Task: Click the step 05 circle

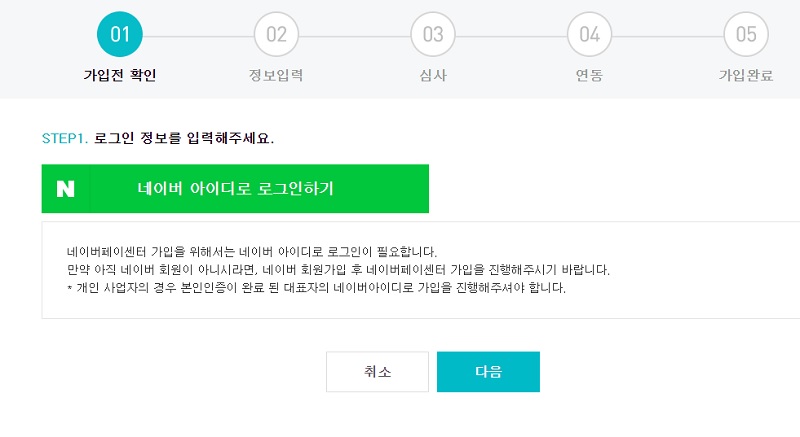Action: [x=746, y=34]
